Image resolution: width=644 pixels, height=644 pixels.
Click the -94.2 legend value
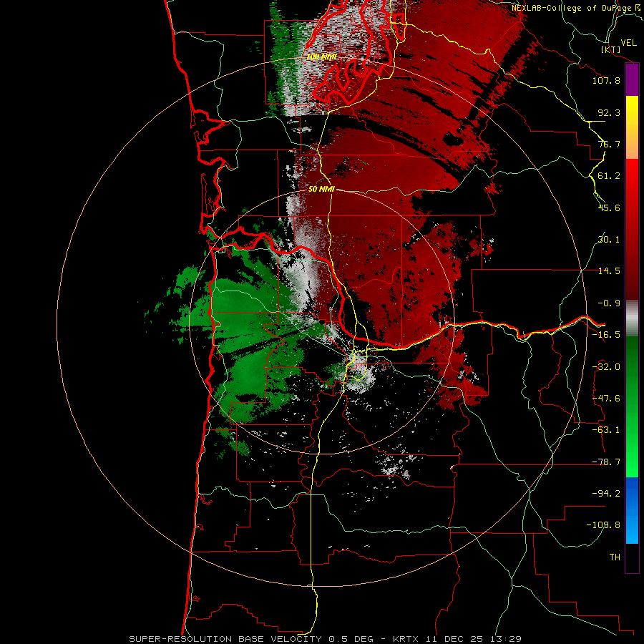click(606, 494)
